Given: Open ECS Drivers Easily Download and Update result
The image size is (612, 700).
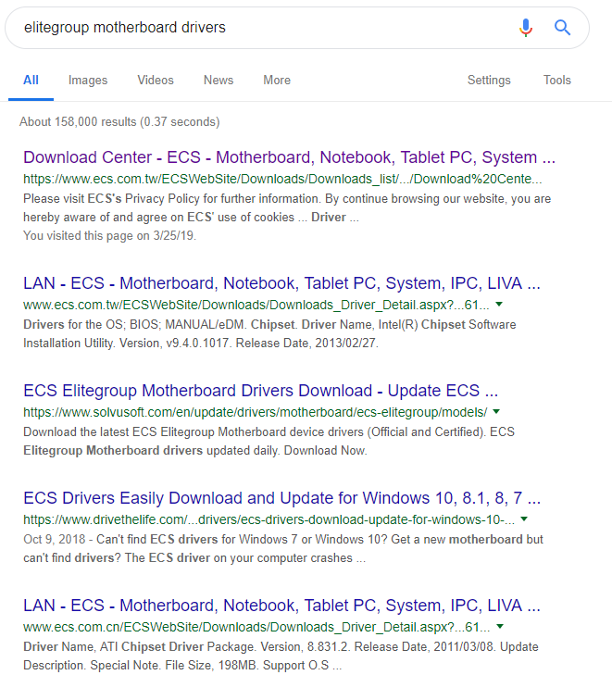Looking at the screenshot, I should [282, 498].
